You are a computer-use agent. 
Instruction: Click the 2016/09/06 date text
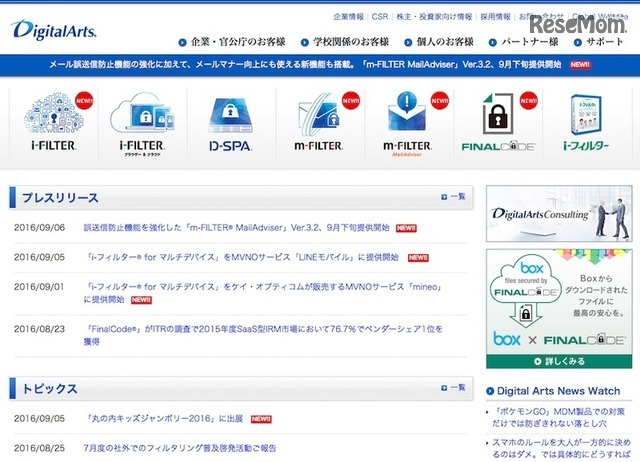point(40,228)
